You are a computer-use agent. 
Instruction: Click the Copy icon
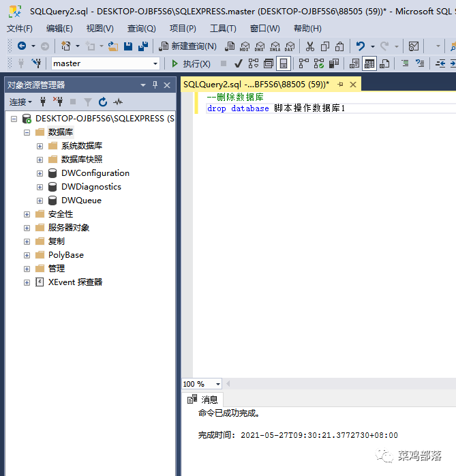325,46
